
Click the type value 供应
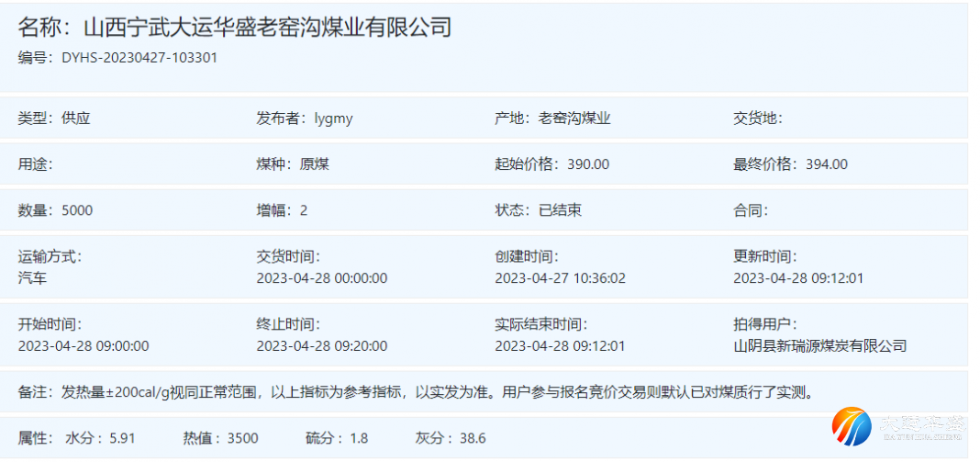pyautogui.click(x=76, y=118)
